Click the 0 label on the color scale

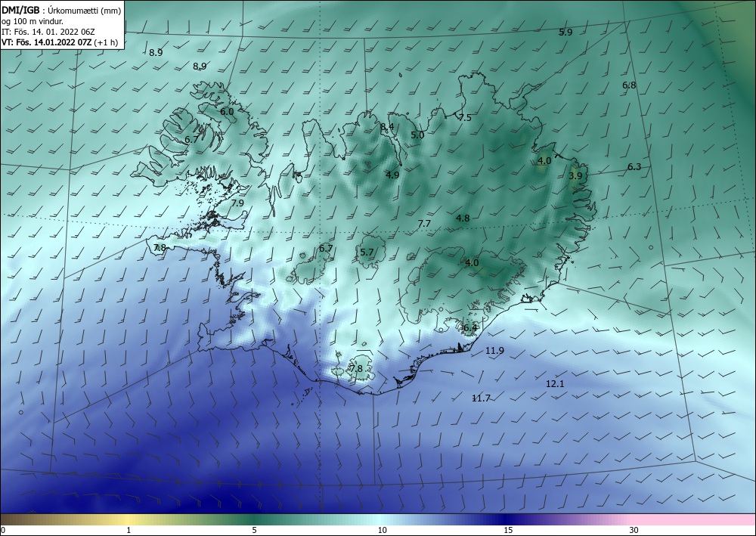pos(3,531)
